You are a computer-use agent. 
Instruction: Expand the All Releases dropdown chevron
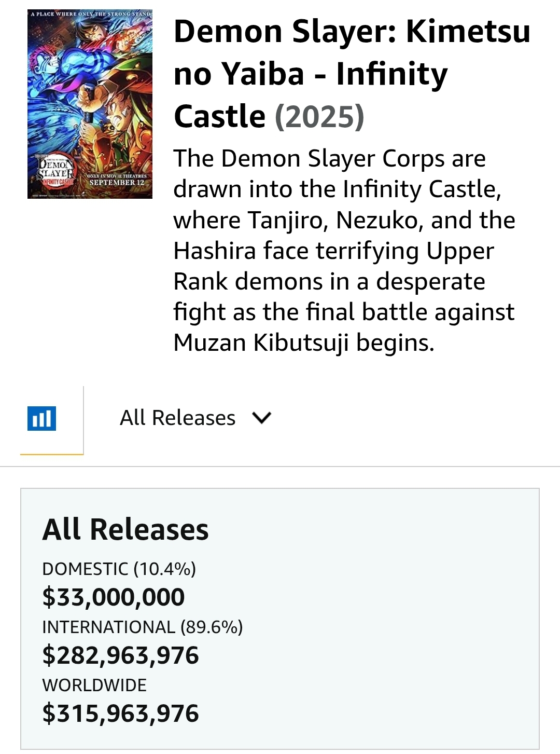(261, 418)
